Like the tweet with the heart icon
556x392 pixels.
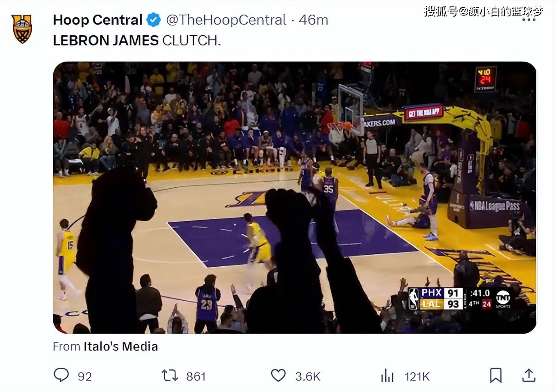(278, 376)
